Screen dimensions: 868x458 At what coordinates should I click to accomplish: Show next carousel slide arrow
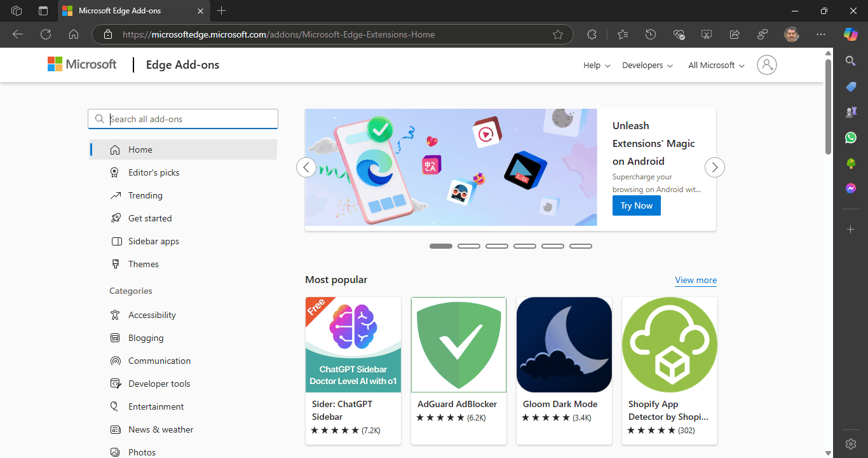tap(715, 167)
